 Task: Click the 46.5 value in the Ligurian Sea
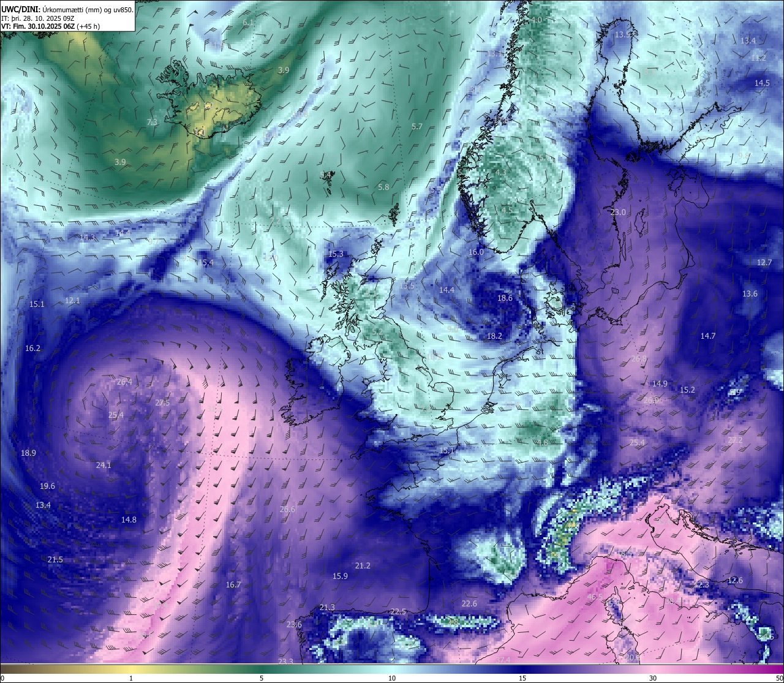[595, 597]
